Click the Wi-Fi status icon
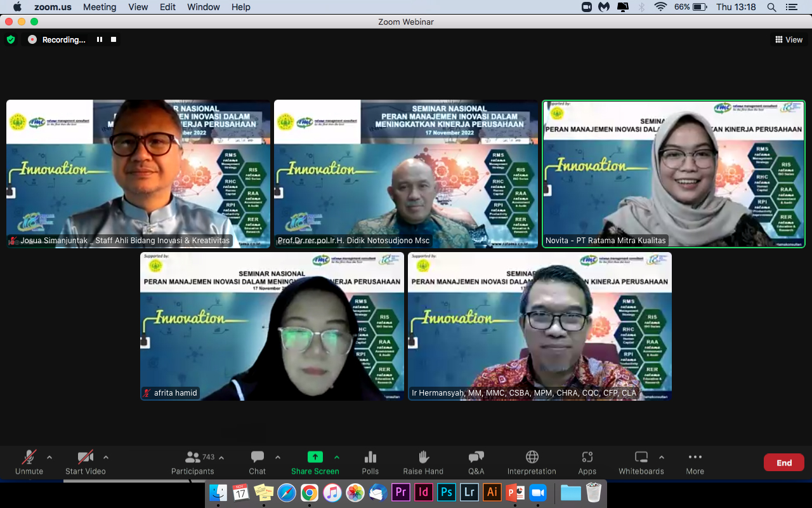The image size is (812, 508). tap(661, 7)
